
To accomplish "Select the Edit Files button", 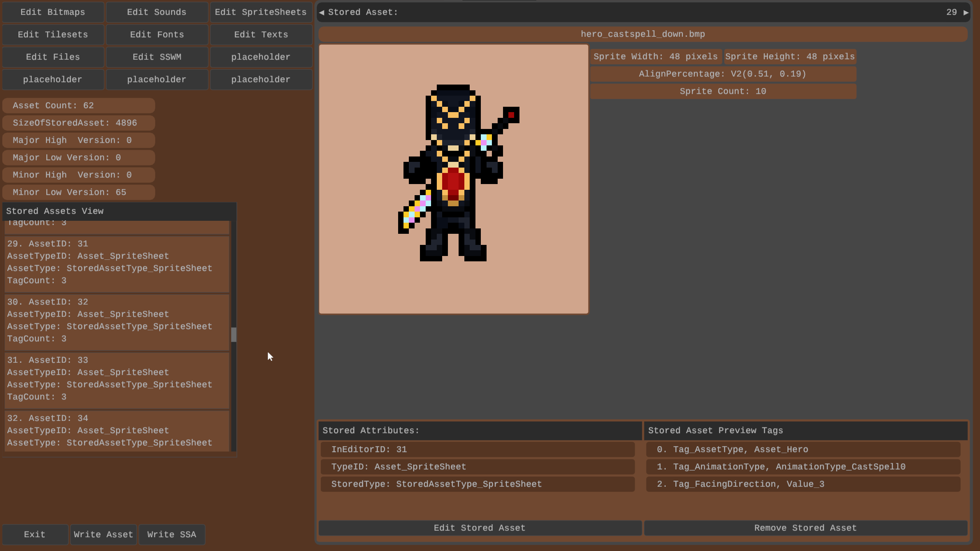I will tap(53, 57).
